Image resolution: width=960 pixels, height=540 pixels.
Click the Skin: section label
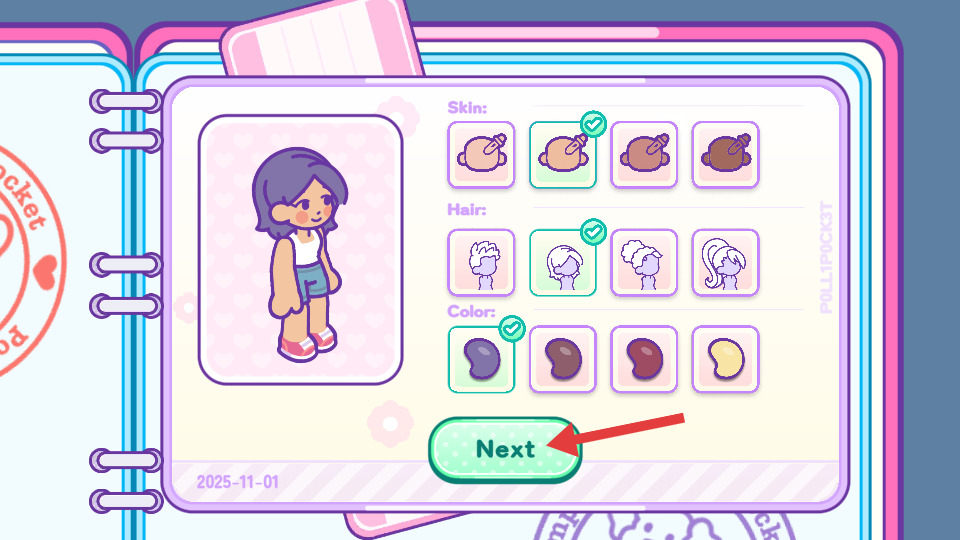pos(467,108)
